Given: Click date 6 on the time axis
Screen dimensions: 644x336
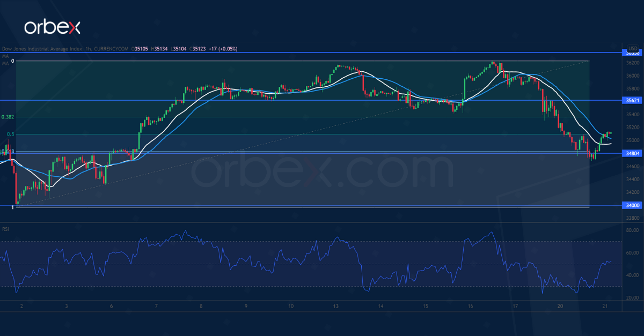Looking at the screenshot, I should coord(111,306).
